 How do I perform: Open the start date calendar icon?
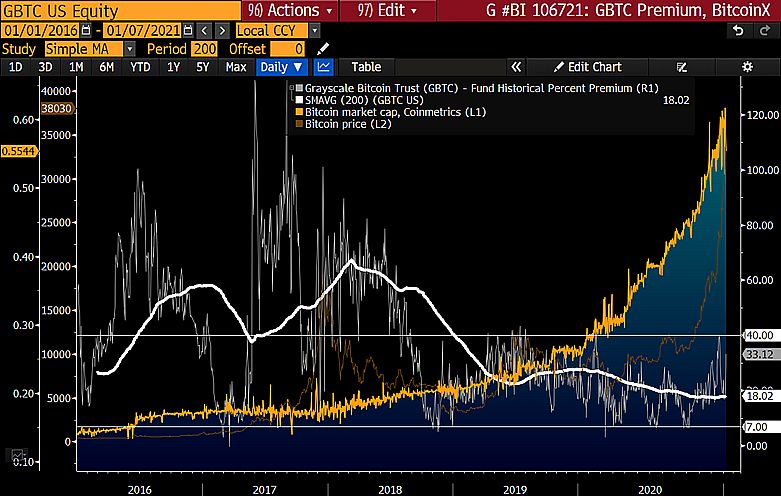click(86, 31)
